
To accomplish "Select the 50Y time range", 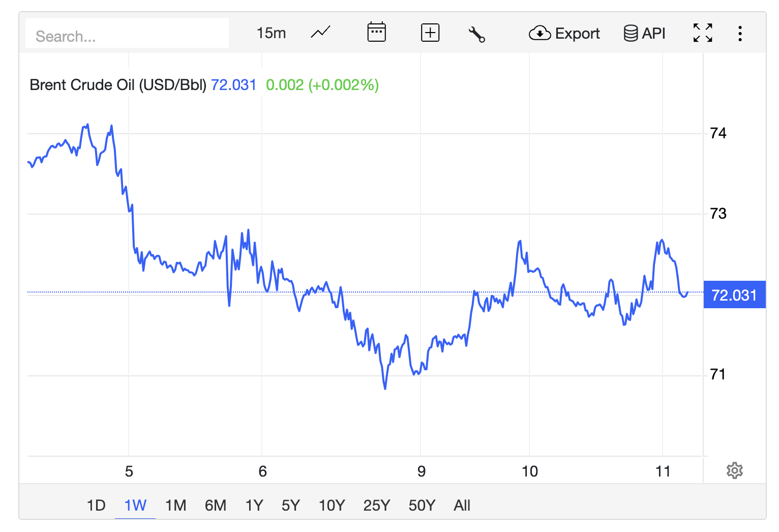I will pyautogui.click(x=422, y=505).
